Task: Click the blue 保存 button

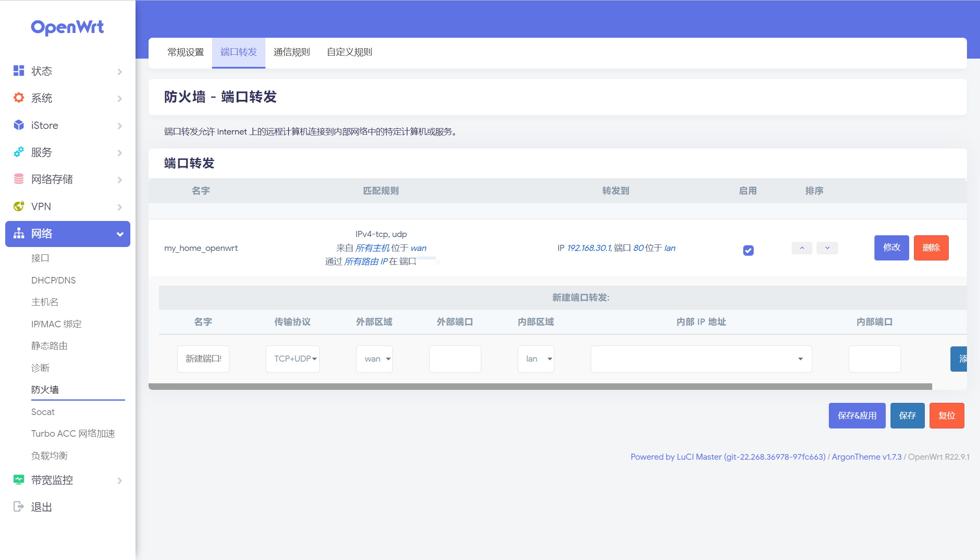Action: (907, 415)
